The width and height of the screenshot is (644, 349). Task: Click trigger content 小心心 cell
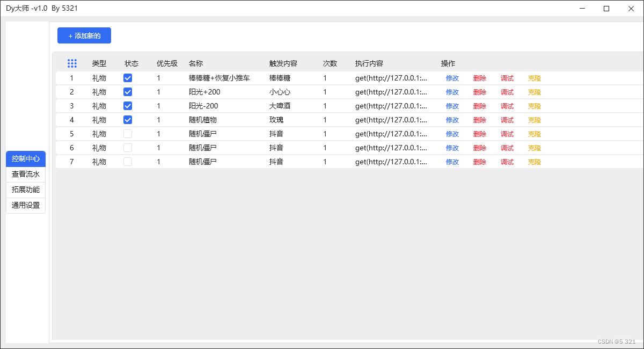(x=280, y=92)
